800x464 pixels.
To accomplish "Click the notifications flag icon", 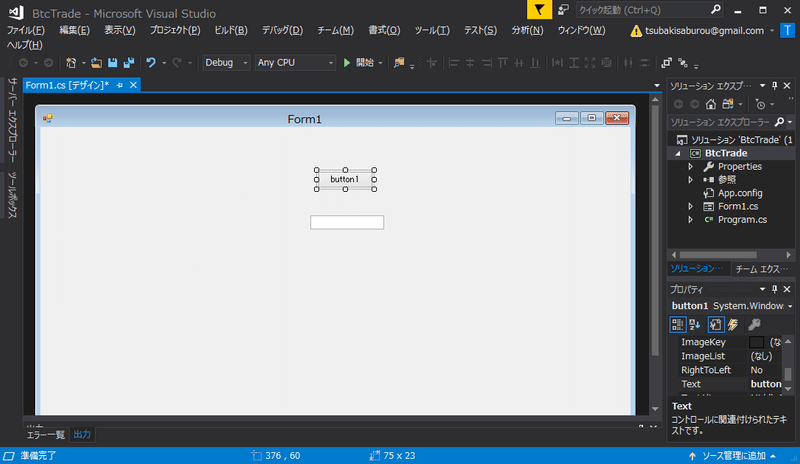I will pos(539,10).
